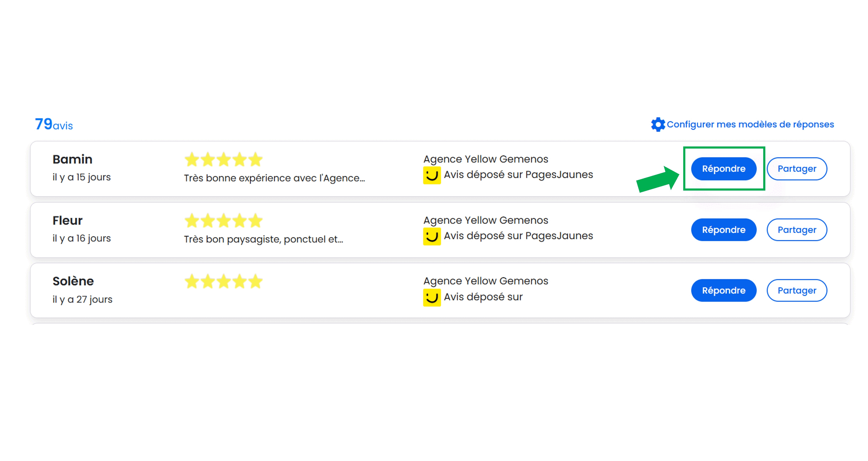Share Fleur's review via Partager
This screenshot has width=868, height=461.
(797, 230)
